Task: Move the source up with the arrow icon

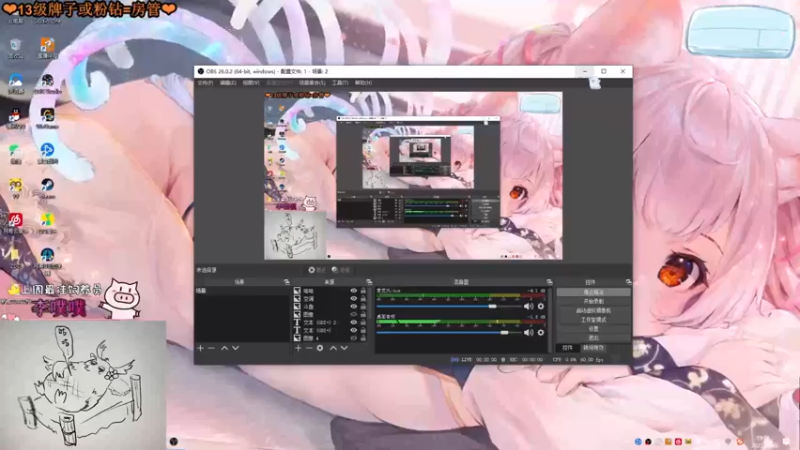Action: (333, 348)
